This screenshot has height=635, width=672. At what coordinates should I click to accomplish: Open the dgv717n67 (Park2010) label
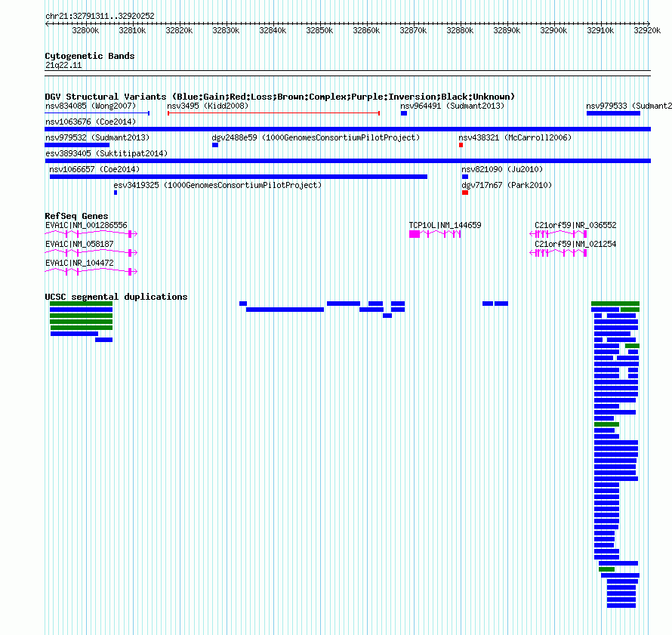[507, 185]
